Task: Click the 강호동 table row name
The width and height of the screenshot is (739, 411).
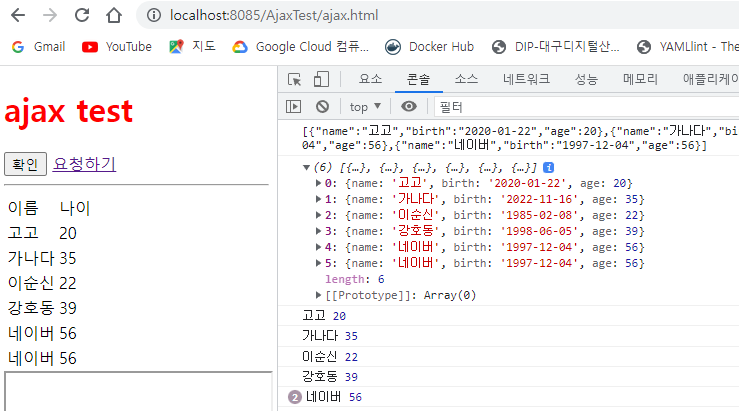Action: pos(32,308)
